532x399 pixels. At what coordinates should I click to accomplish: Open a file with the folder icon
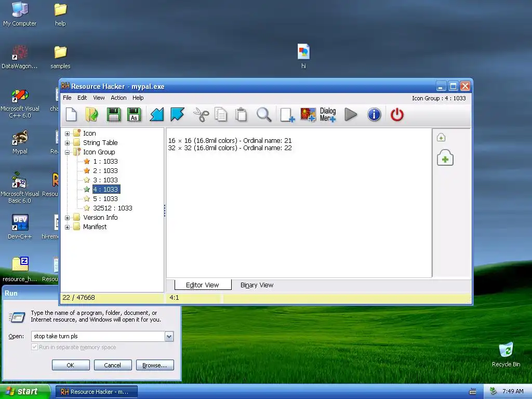[91, 114]
